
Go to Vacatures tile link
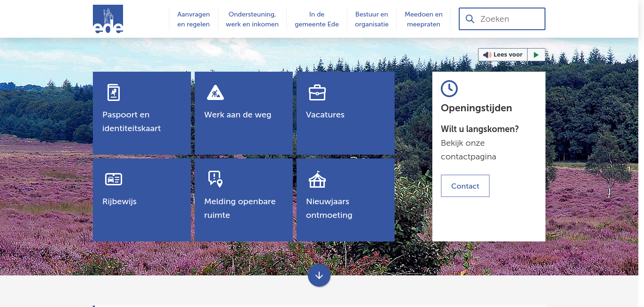346,113
